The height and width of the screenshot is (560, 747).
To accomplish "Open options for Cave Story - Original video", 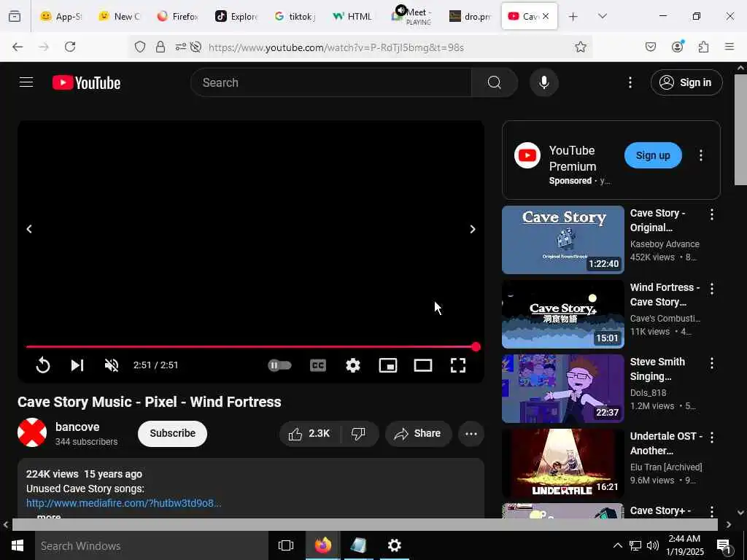I will 712,214.
